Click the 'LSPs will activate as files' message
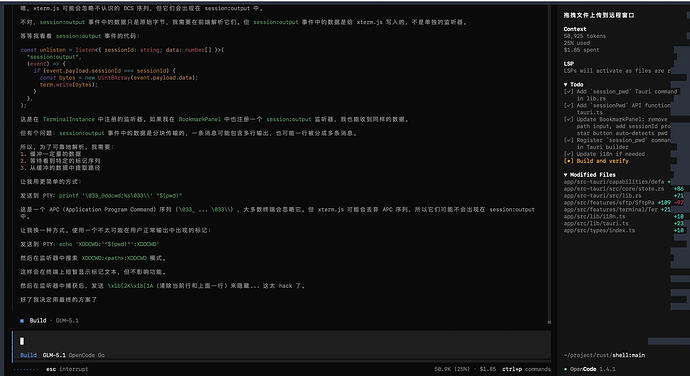Viewport: 690px width, 376px height. 617,71
